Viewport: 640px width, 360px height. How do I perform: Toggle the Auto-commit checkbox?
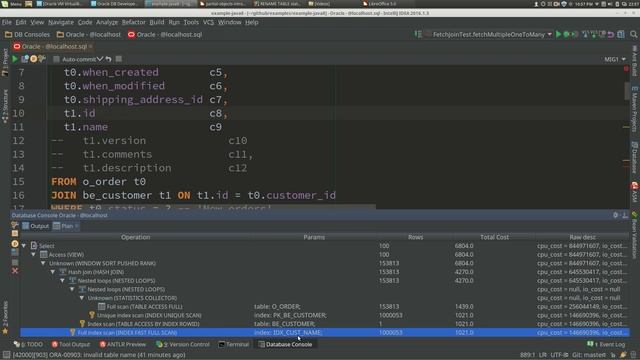click(x=56, y=59)
